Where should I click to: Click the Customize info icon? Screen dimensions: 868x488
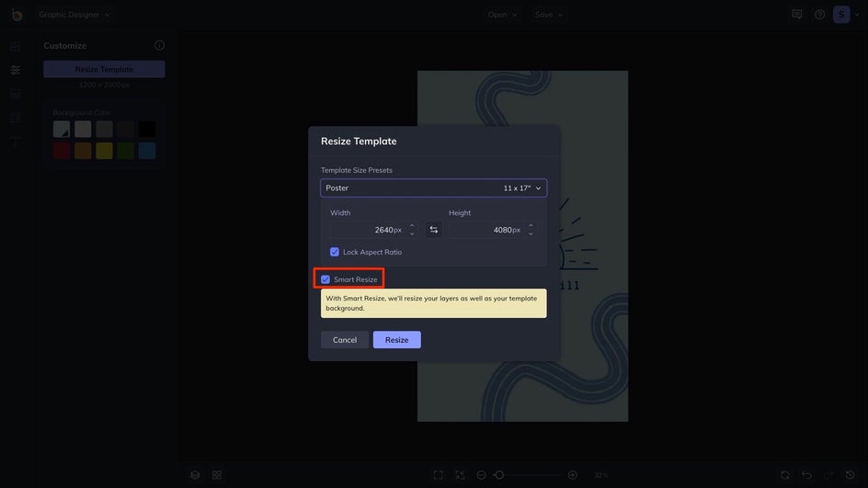point(159,45)
